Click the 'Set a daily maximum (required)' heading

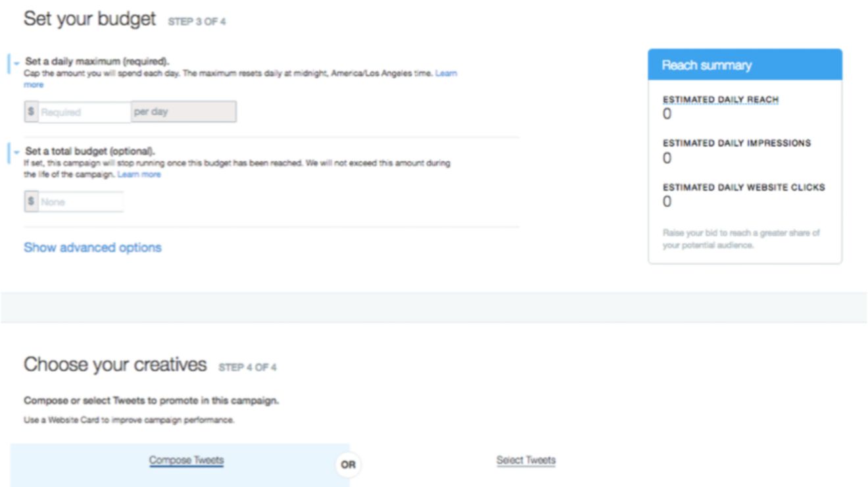tap(97, 62)
